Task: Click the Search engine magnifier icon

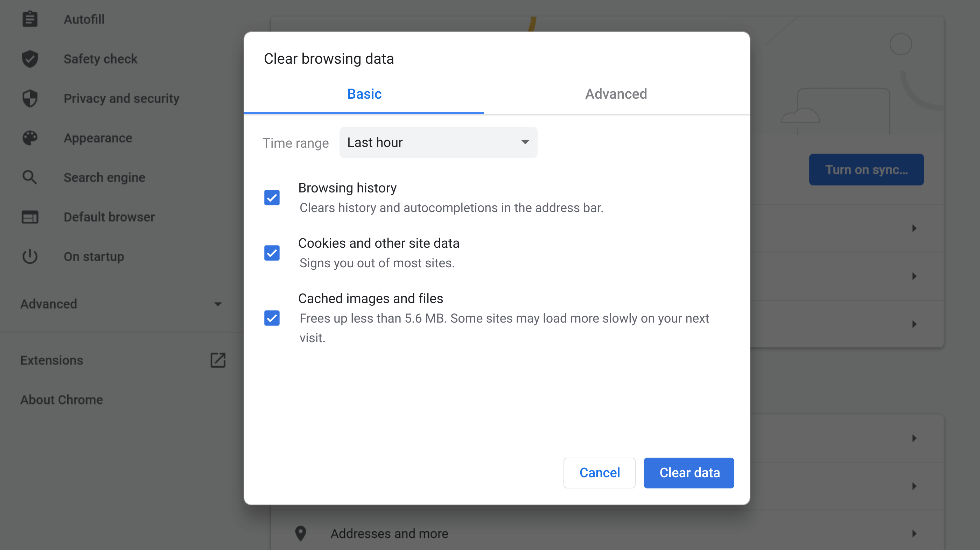Action: coord(30,178)
